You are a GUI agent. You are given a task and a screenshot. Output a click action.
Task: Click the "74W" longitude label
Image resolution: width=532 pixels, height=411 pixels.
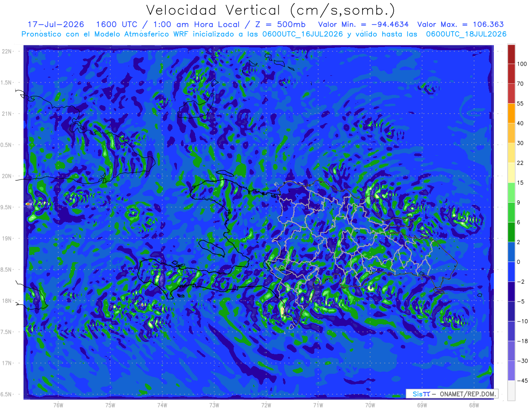tap(162, 404)
